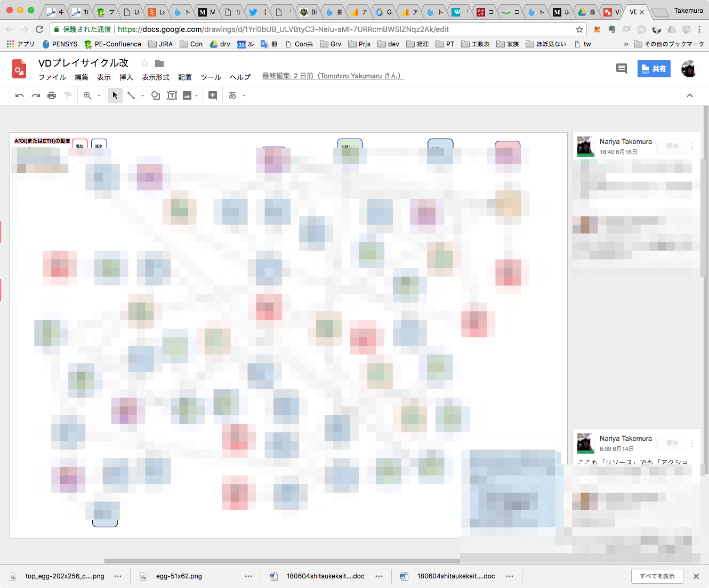Viewport: 709px width, 588px height.
Task: Redo the action in toolbar
Action: (36, 95)
